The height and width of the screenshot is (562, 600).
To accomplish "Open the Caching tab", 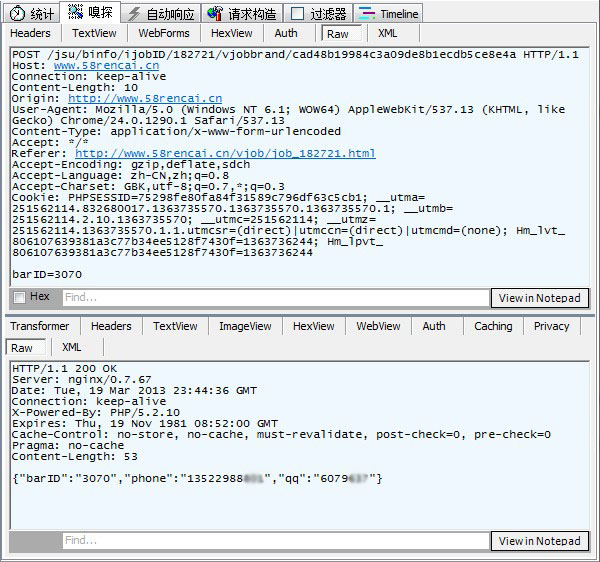I will [x=493, y=326].
